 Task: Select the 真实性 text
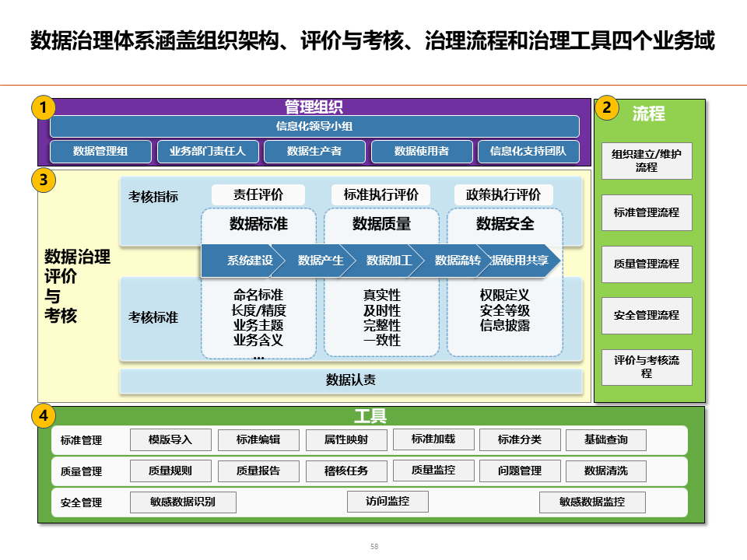click(x=381, y=296)
